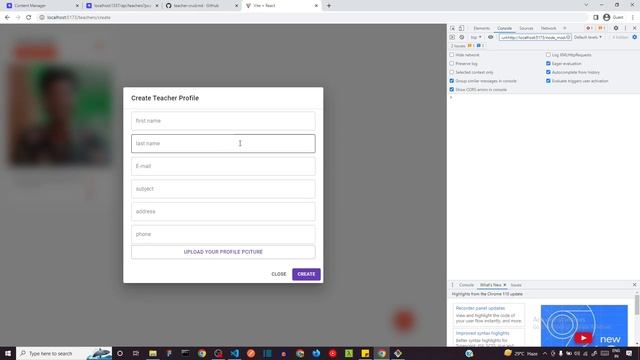Click the console filter text field
Screen dimensions: 640x360
coord(535,37)
